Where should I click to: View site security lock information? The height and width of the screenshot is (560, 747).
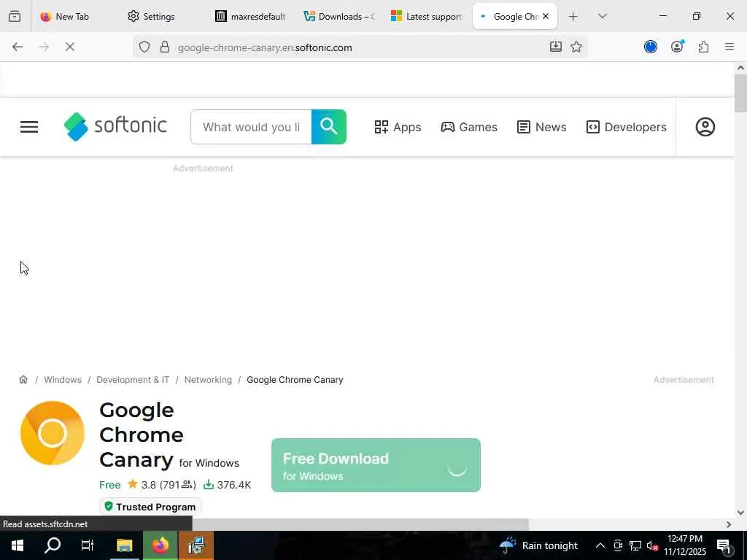164,47
